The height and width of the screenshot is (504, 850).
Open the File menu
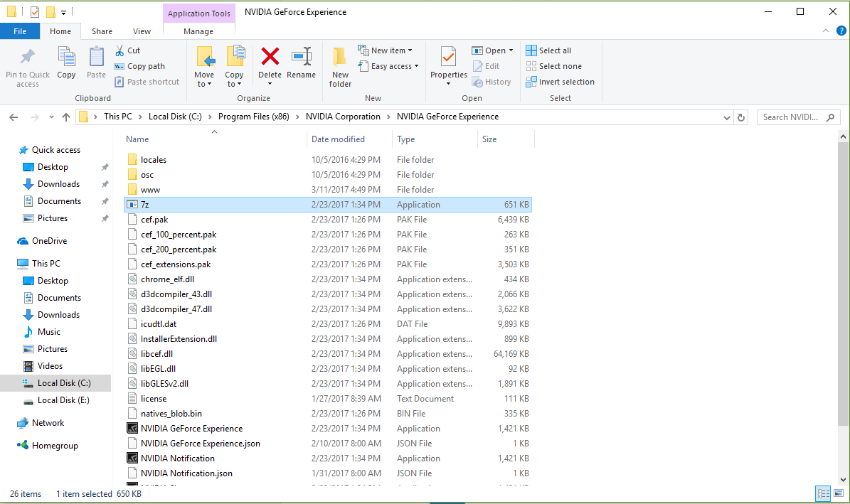coord(20,31)
